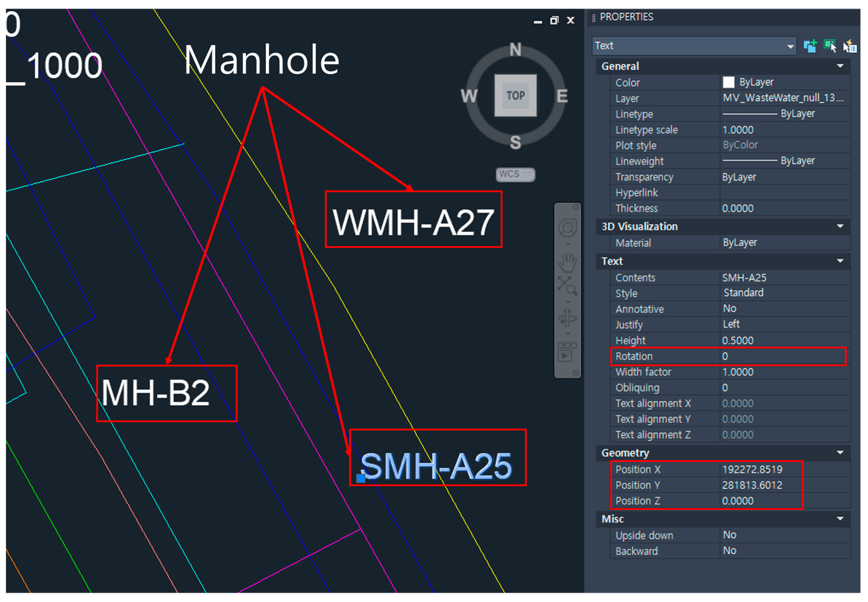
Task: Click the Quick Select icon in Properties
Action: coord(850,46)
